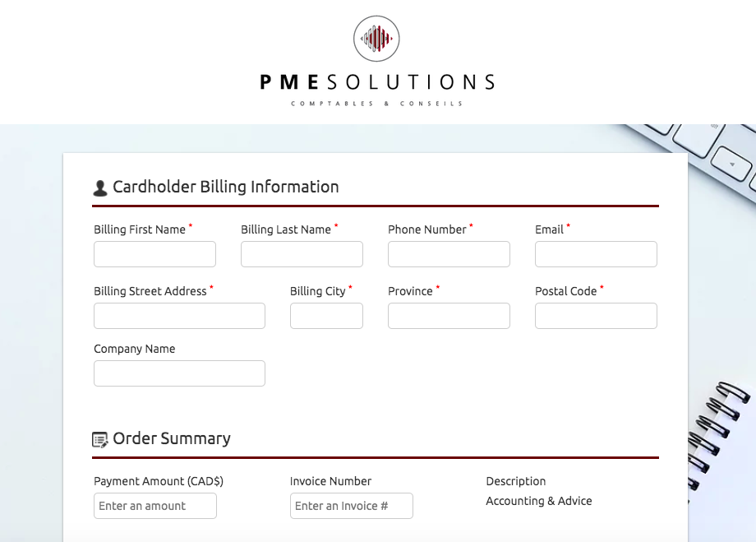Click the Billing City input
This screenshot has width=756, height=542.
tap(326, 316)
